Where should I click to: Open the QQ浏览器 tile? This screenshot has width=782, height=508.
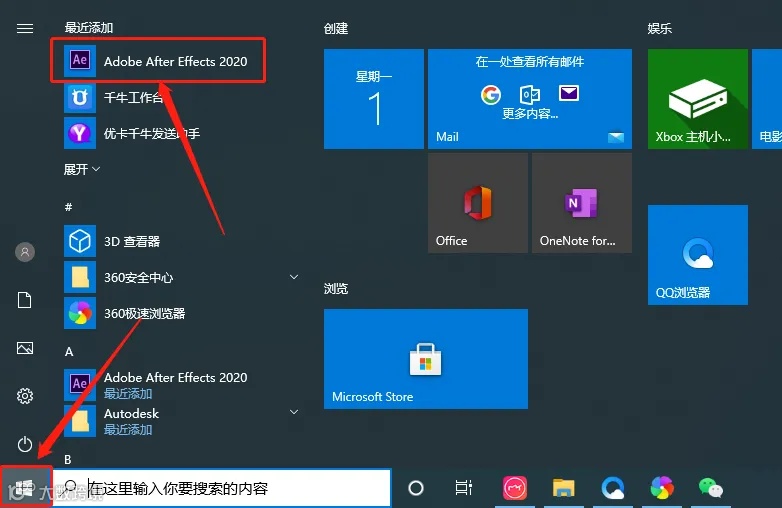[x=698, y=255]
